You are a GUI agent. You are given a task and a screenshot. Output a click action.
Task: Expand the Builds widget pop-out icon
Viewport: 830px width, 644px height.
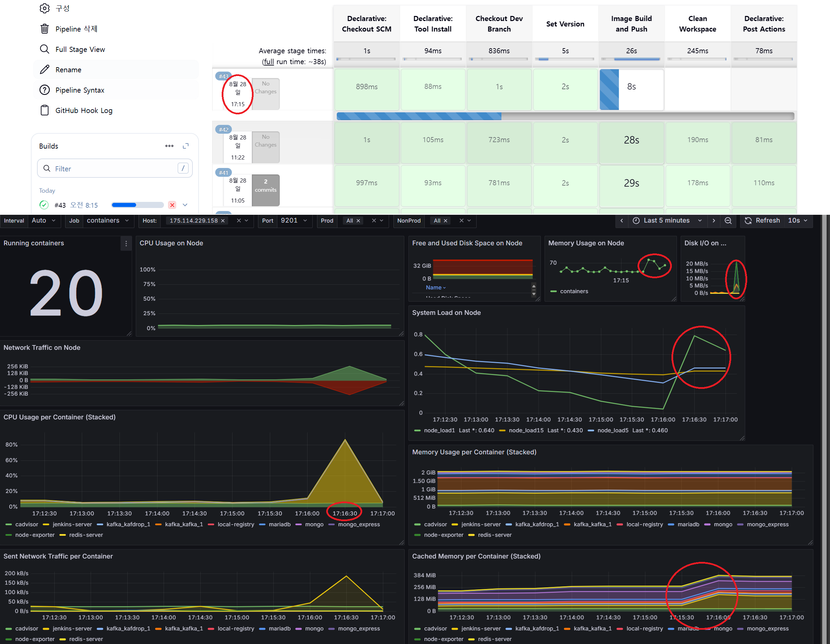tap(186, 146)
